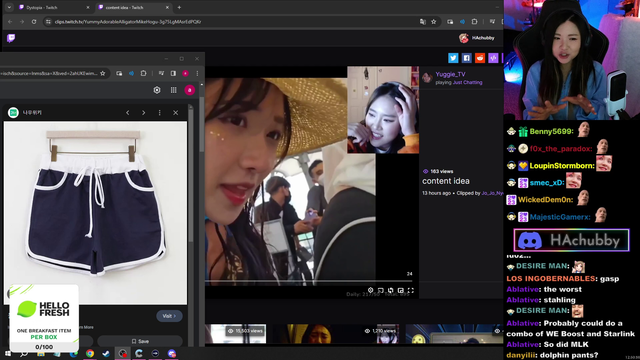Open Steam from the taskbar
The image size is (640, 360).
(x=106, y=353)
